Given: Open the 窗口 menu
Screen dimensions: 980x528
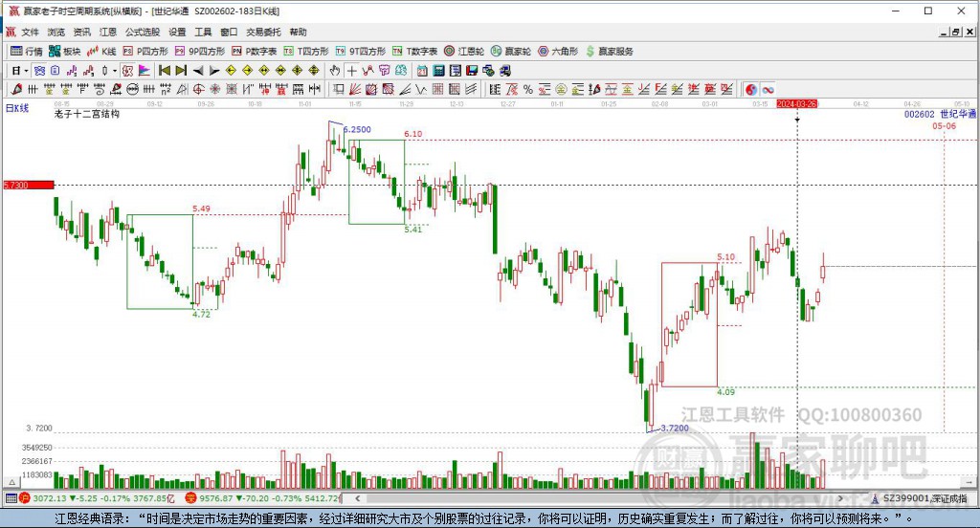Looking at the screenshot, I should (229, 32).
